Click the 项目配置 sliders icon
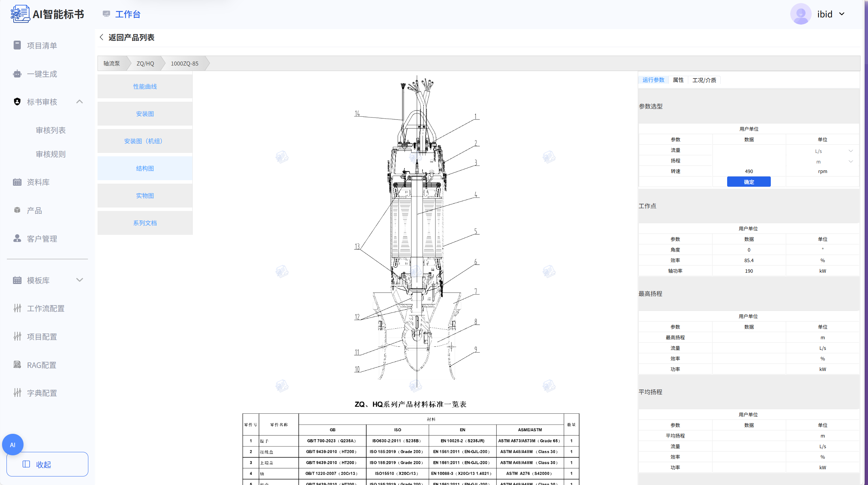This screenshot has height=485, width=868. click(17, 337)
